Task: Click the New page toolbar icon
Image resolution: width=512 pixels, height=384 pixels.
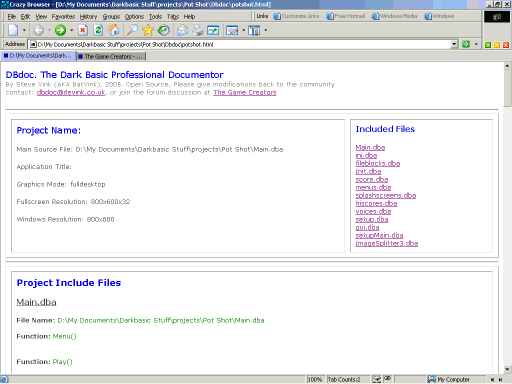Action: (13, 30)
